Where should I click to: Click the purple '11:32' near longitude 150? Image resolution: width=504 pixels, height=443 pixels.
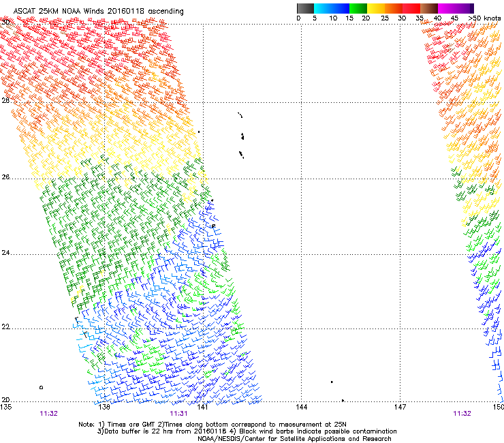[x=462, y=414]
